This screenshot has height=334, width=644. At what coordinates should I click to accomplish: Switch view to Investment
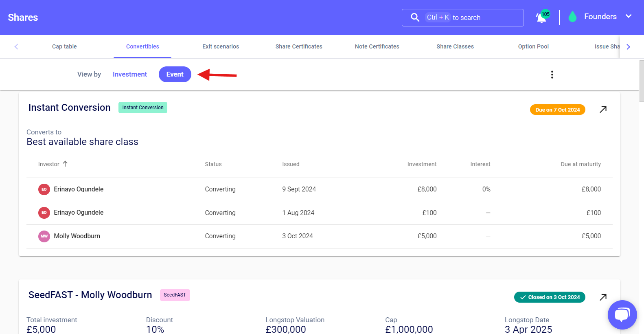(129, 75)
